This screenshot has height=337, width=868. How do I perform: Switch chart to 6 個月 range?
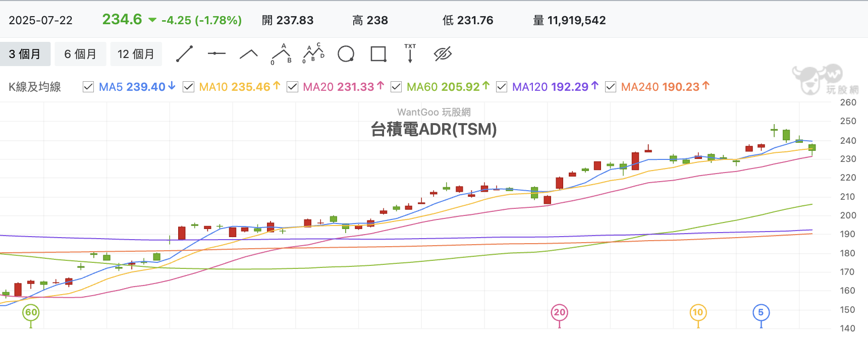[x=80, y=54]
